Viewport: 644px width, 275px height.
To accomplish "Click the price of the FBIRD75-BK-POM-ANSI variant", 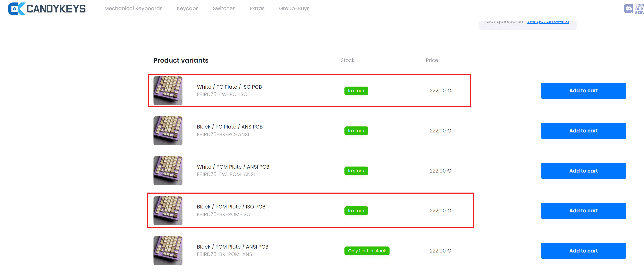I will coord(440,251).
